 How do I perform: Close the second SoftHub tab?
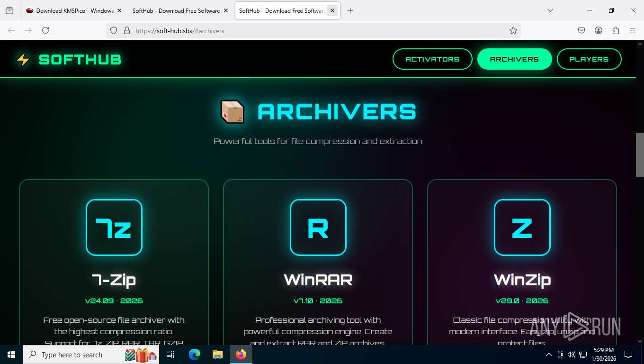click(x=226, y=10)
